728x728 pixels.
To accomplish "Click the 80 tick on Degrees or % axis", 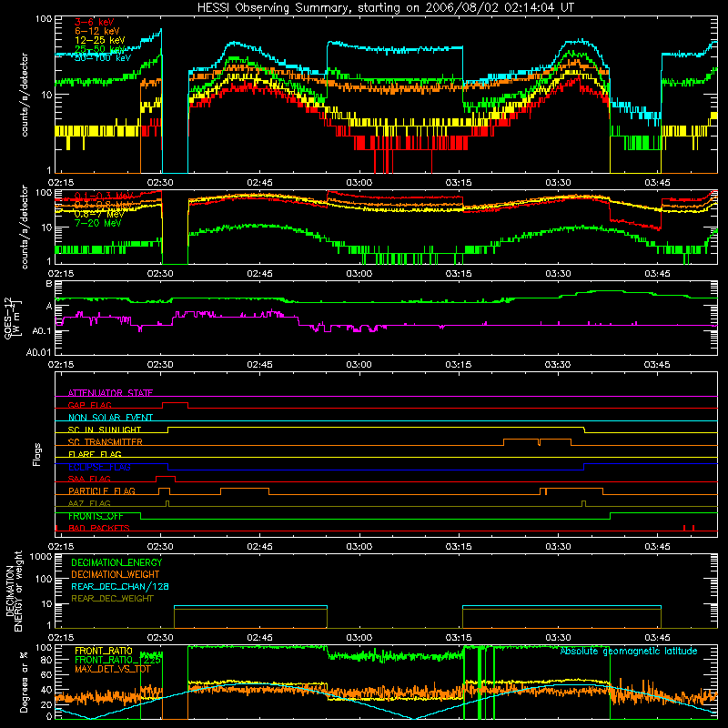I will coord(46,660).
